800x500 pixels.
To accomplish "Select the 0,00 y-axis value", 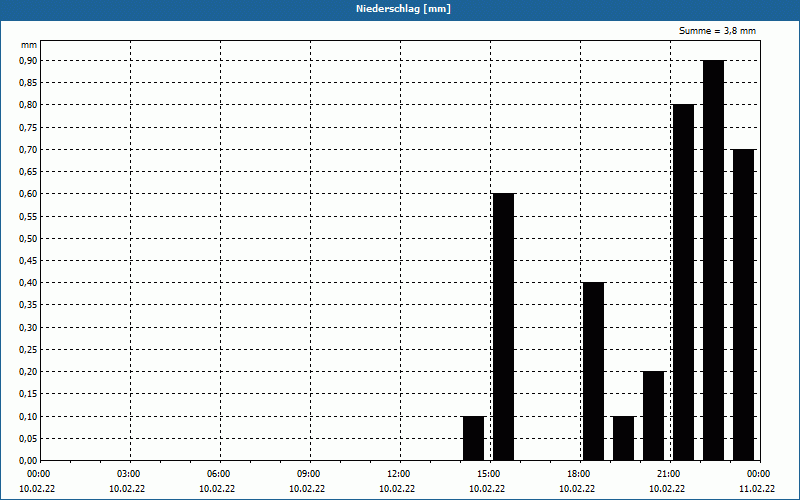I will tap(28, 461).
